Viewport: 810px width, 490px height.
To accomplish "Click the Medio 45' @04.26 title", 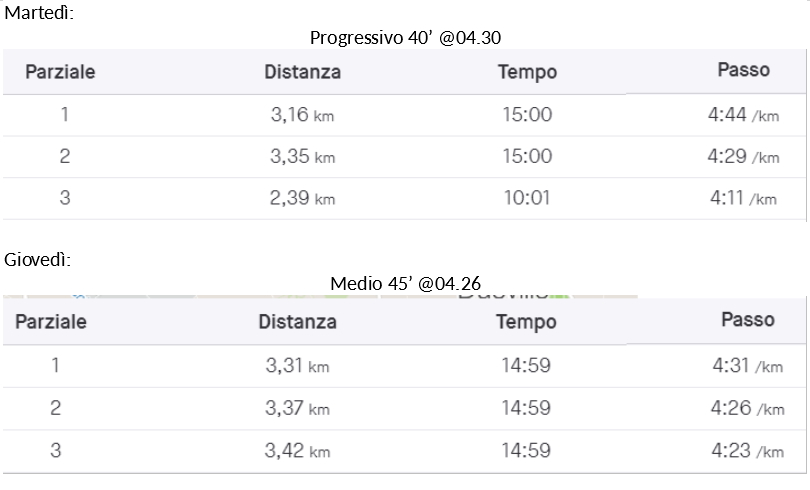I will [406, 283].
